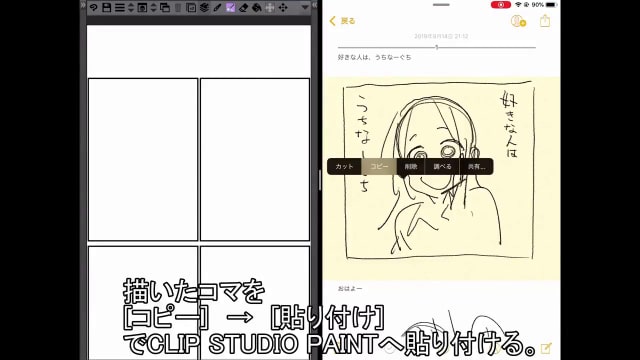Click up-down stepper arrows after menu icon

pyautogui.click(x=131, y=7)
